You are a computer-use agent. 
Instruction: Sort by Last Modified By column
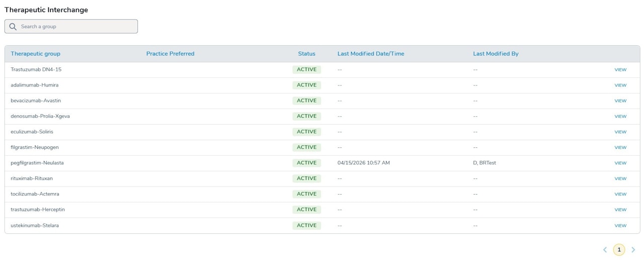[496, 54]
